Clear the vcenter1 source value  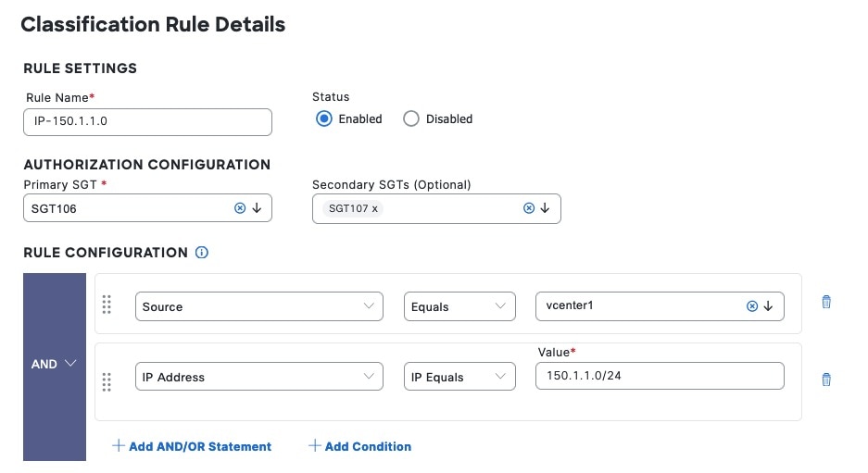752,306
